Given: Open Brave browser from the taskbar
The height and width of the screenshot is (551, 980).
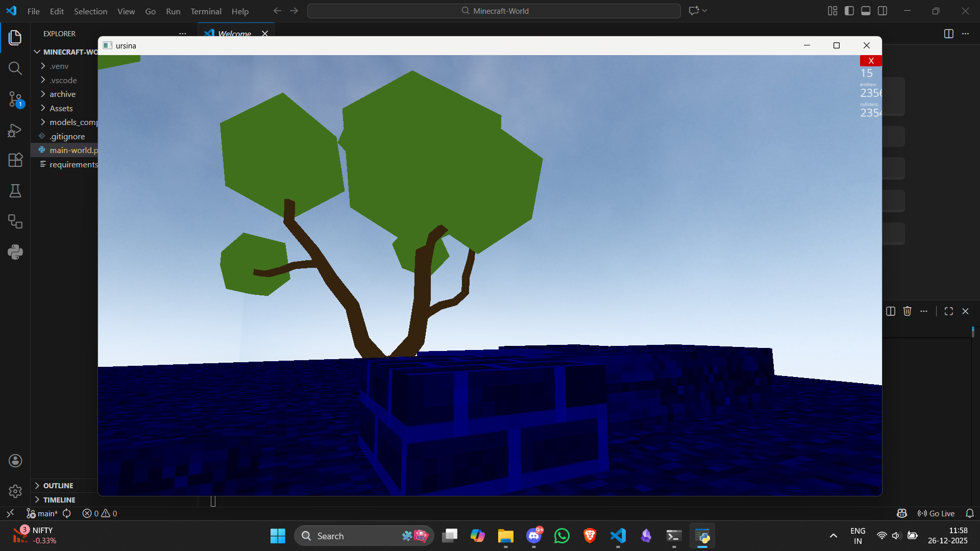Looking at the screenshot, I should point(590,536).
